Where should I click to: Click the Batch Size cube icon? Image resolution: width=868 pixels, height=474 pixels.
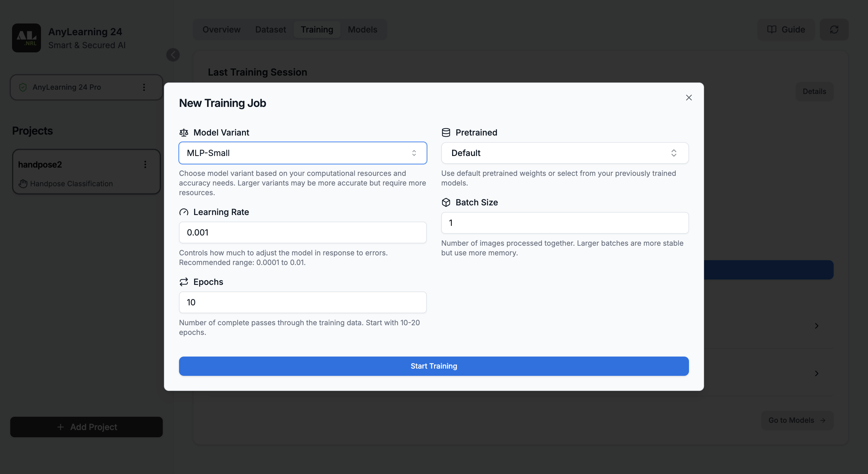(x=446, y=202)
